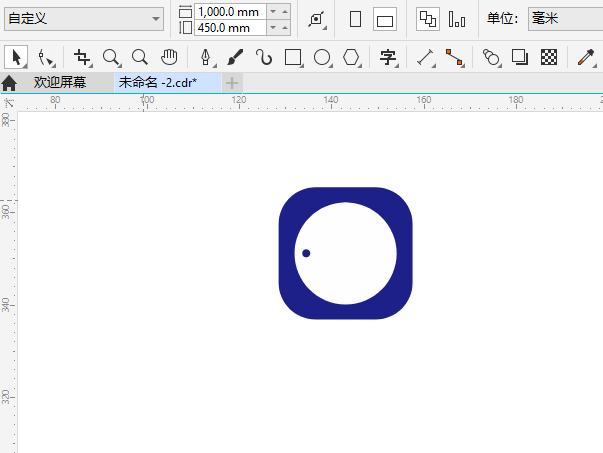Image resolution: width=603 pixels, height=453 pixels.
Task: Open the page size preset dropdown
Action: coord(84,18)
